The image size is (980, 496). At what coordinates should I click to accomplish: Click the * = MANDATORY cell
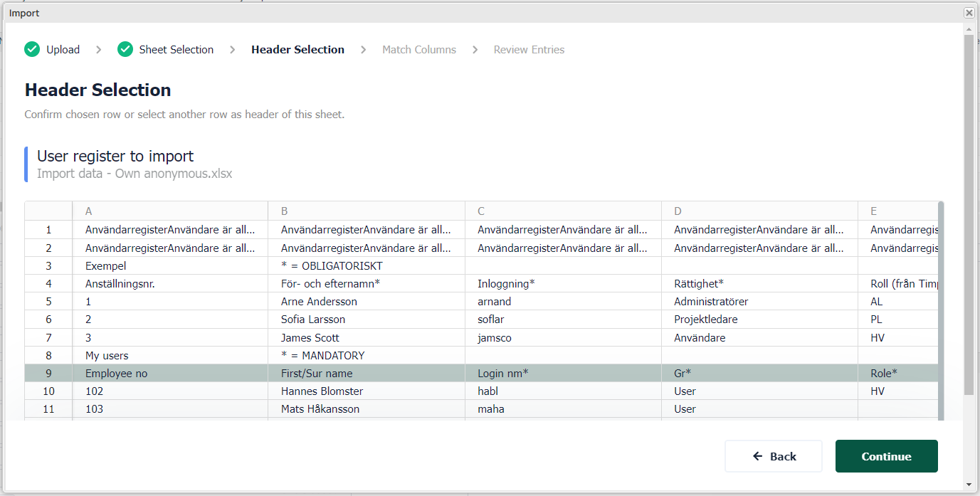367,355
